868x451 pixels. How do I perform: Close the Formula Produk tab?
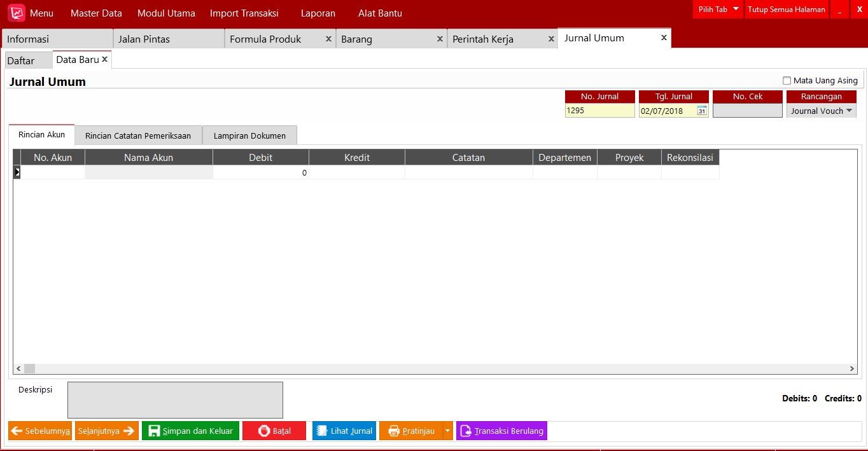point(328,39)
